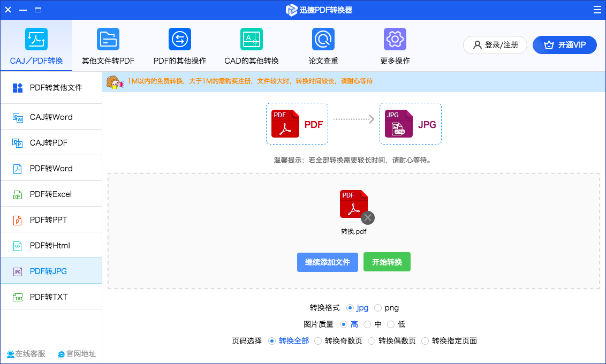Click the 温馨提示 hint text
The width and height of the screenshot is (606, 364).
pos(352,161)
